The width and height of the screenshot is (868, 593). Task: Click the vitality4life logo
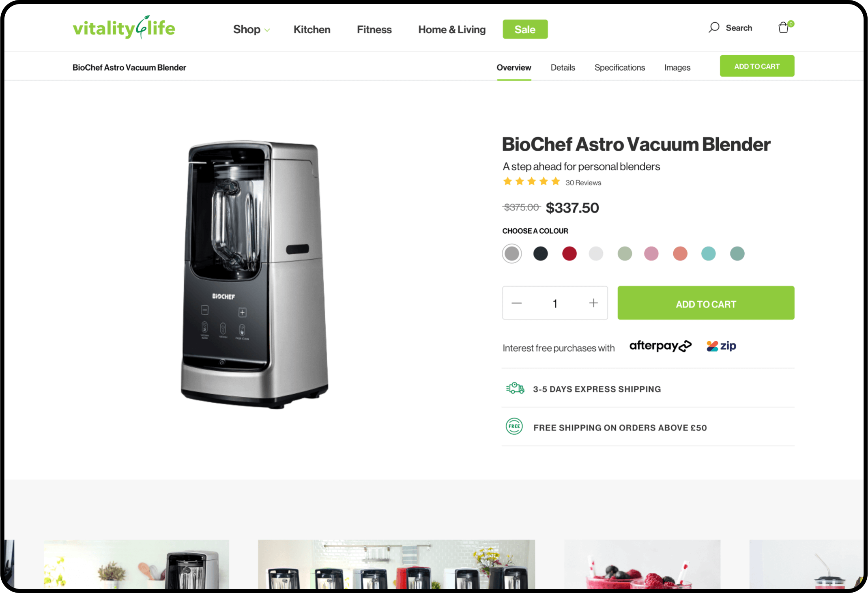pos(124,28)
